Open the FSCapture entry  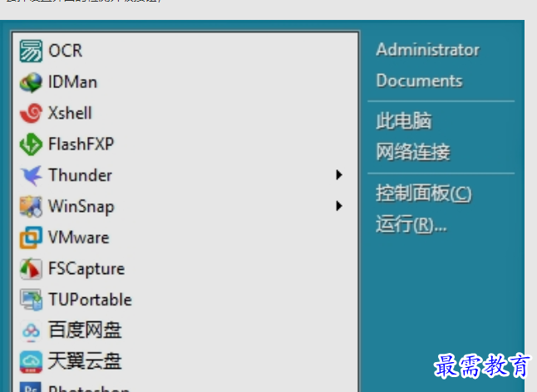pos(185,269)
